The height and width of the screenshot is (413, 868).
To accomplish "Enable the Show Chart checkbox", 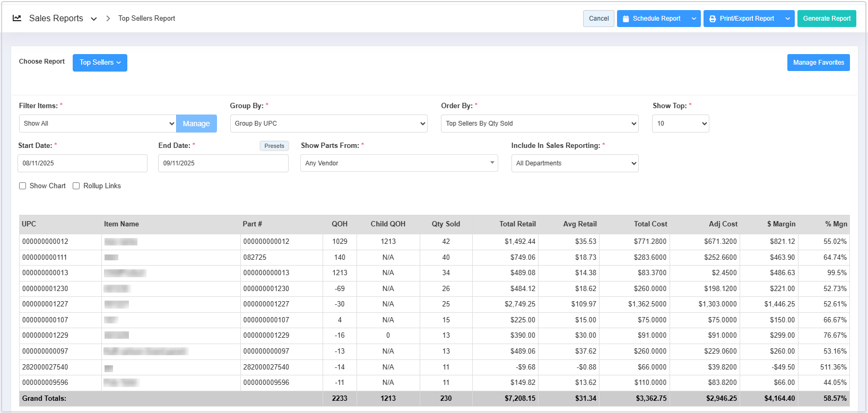I will tap(23, 186).
